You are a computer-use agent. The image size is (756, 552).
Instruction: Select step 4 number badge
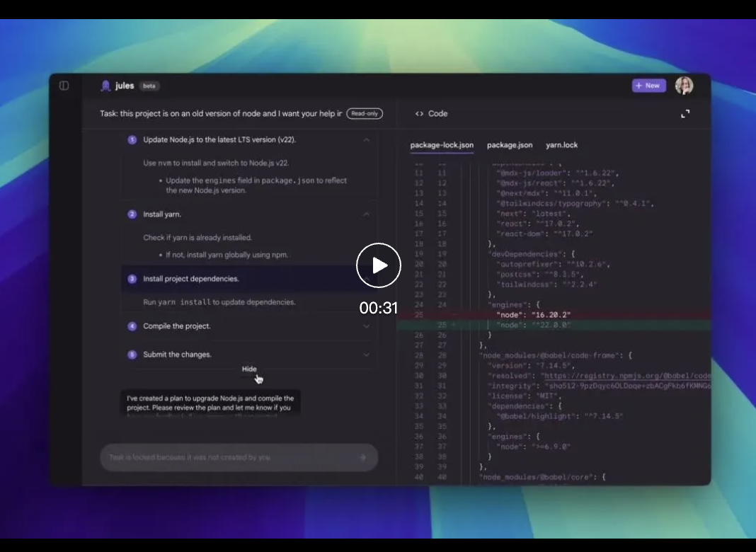pos(132,326)
